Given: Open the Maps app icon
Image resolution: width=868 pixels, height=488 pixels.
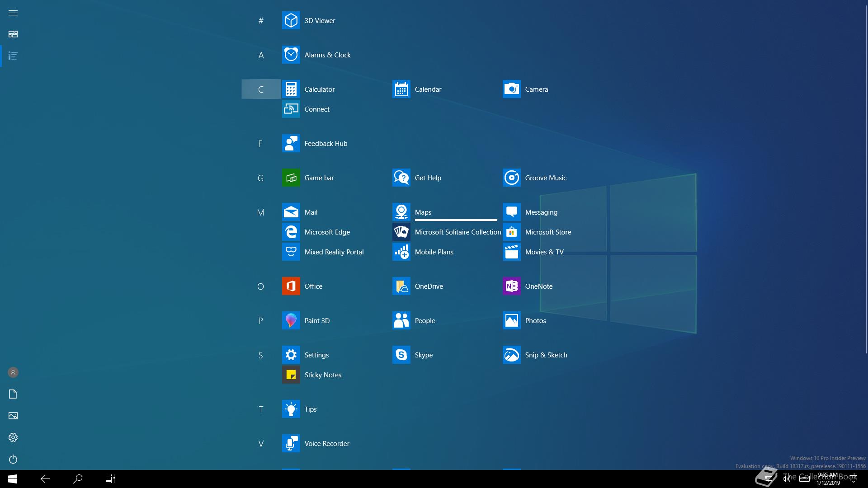Looking at the screenshot, I should pyautogui.click(x=401, y=212).
